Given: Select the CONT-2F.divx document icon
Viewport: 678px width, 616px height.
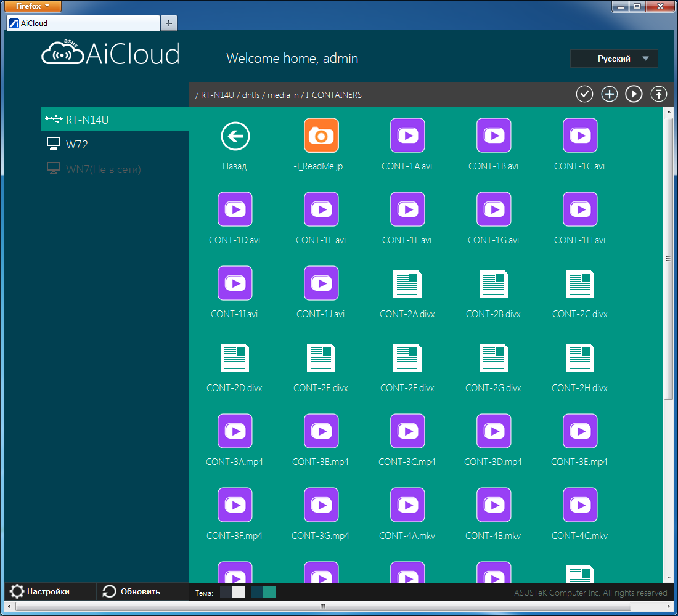Looking at the screenshot, I should [407, 358].
